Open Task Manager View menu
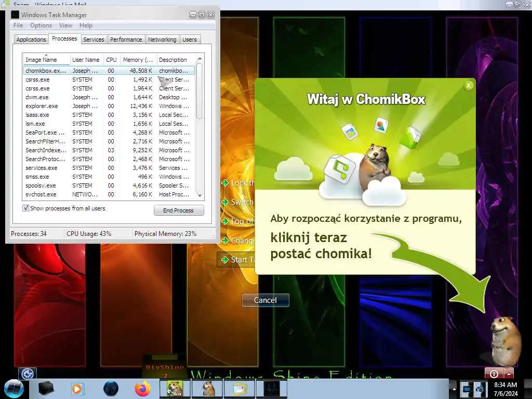The image size is (532, 399). tap(65, 25)
